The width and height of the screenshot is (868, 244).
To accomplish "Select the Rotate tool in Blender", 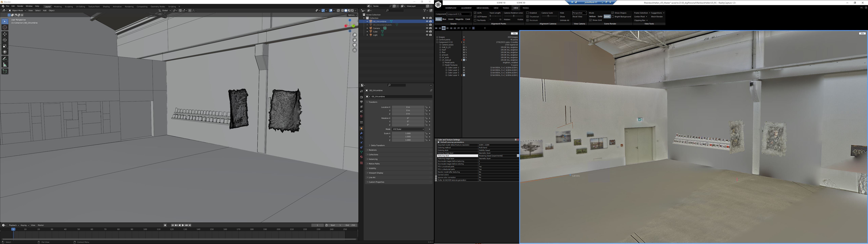I will pyautogui.click(x=5, y=40).
